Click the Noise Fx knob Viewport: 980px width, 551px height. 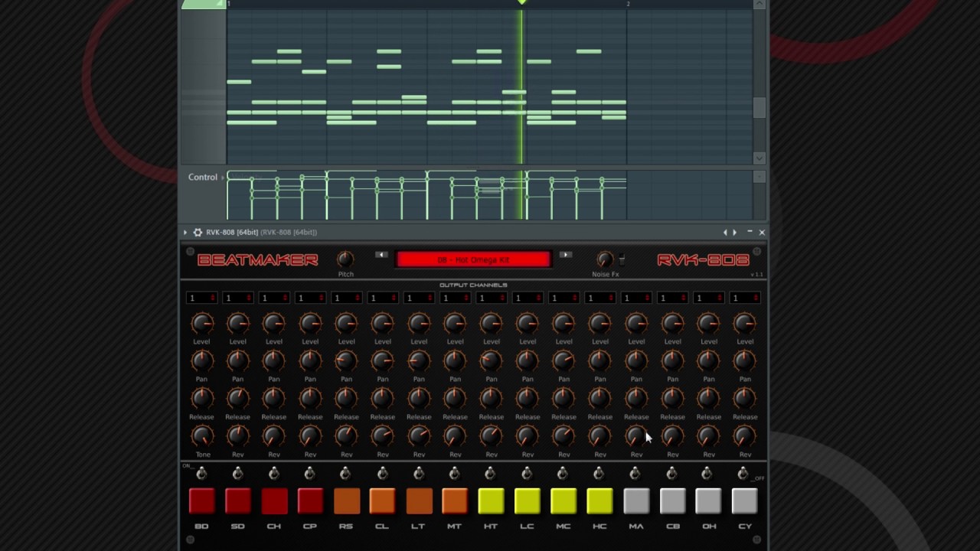pyautogui.click(x=604, y=259)
